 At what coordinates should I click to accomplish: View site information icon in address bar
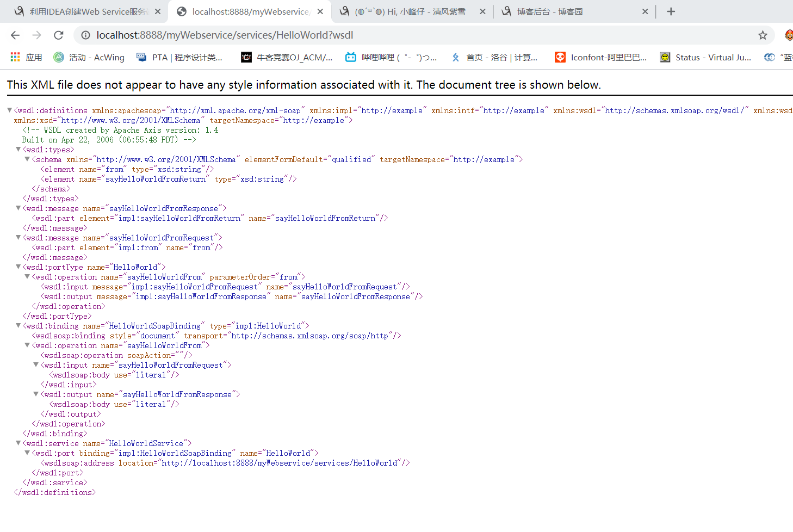pos(85,35)
